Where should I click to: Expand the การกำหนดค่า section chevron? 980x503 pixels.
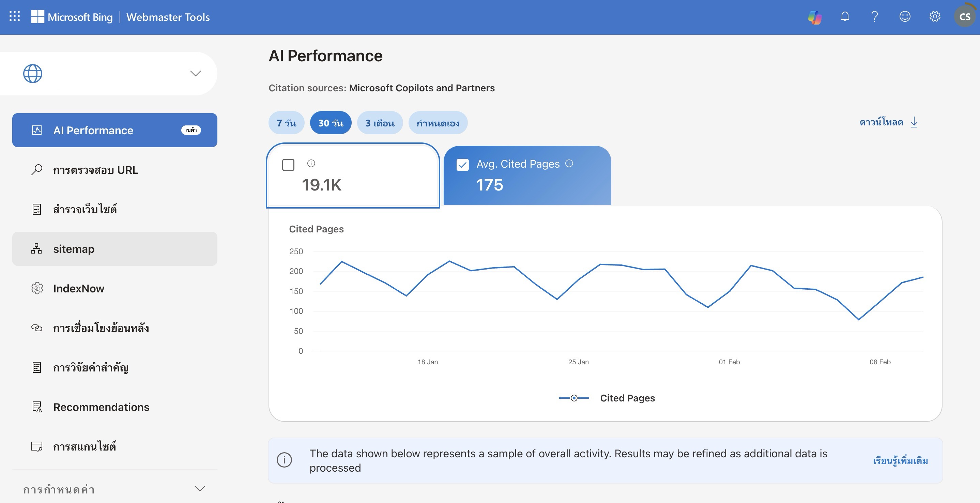(x=200, y=489)
